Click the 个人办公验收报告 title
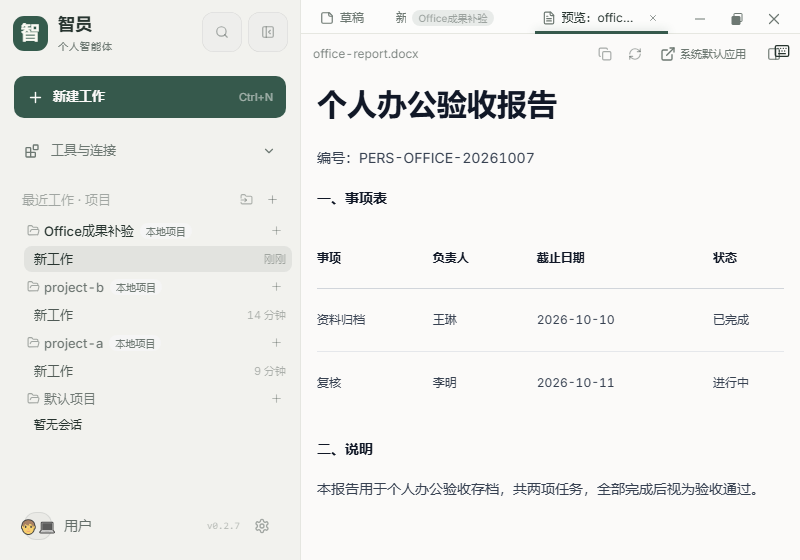Image resolution: width=800 pixels, height=560 pixels. 437,105
